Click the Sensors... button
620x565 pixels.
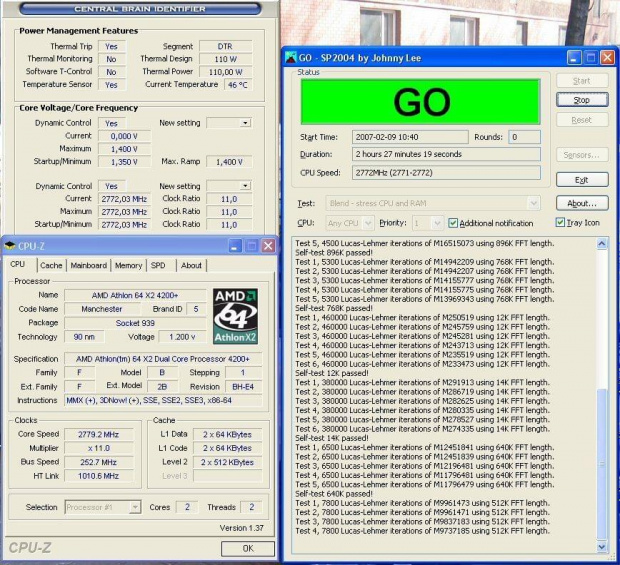[582, 155]
